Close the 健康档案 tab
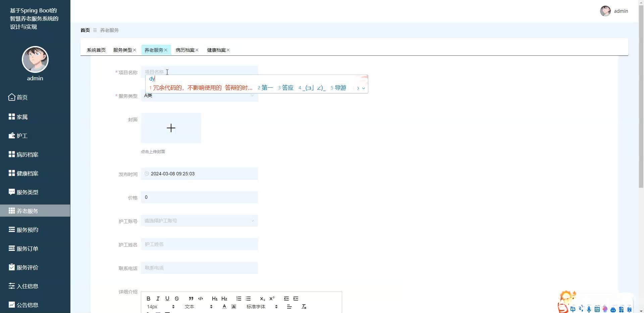 pyautogui.click(x=228, y=50)
